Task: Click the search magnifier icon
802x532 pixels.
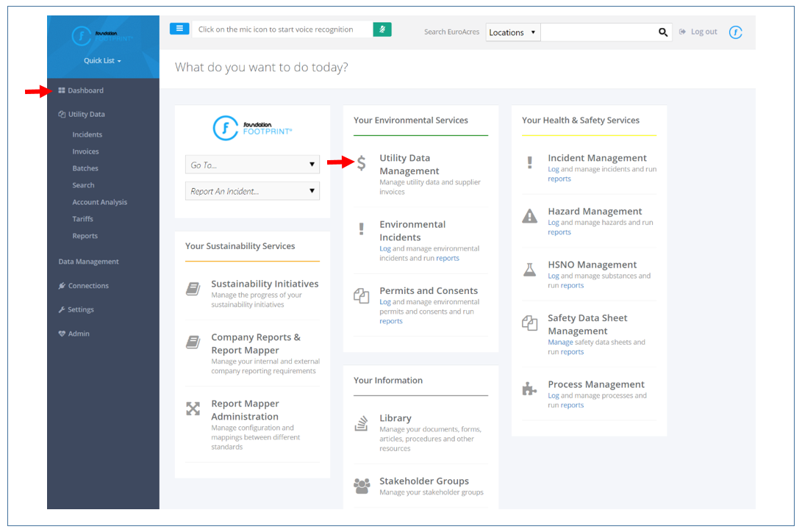Action: point(662,32)
